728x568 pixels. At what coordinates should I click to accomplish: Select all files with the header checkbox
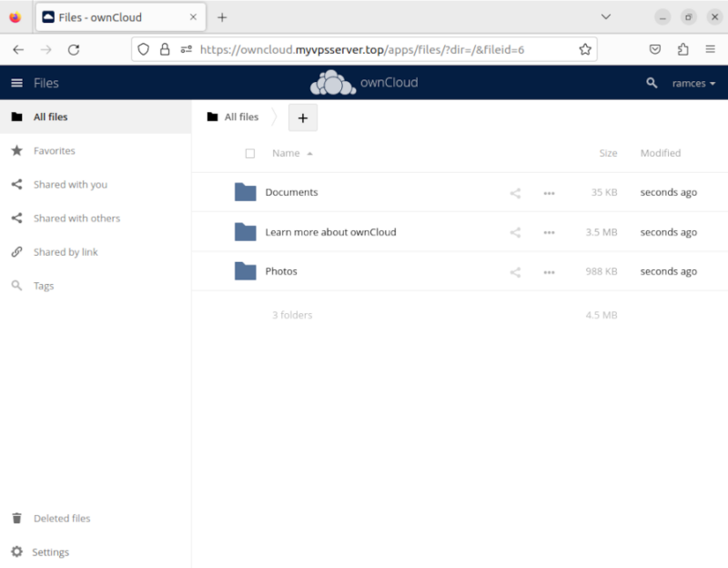(250, 153)
